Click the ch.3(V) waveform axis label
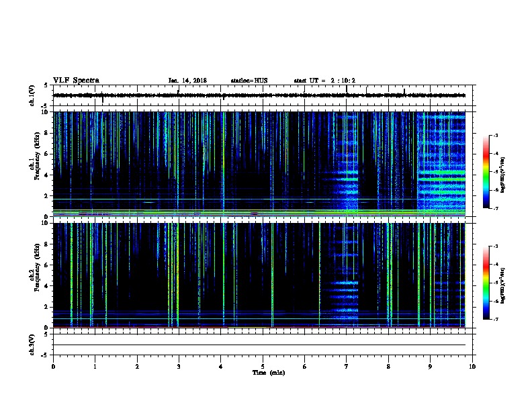532x411 pixels. [32, 345]
